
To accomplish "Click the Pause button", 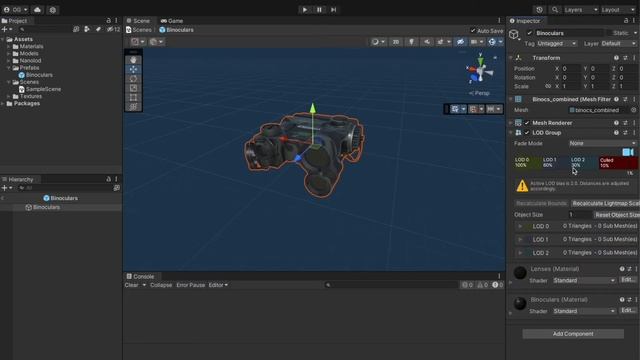I will [319, 10].
